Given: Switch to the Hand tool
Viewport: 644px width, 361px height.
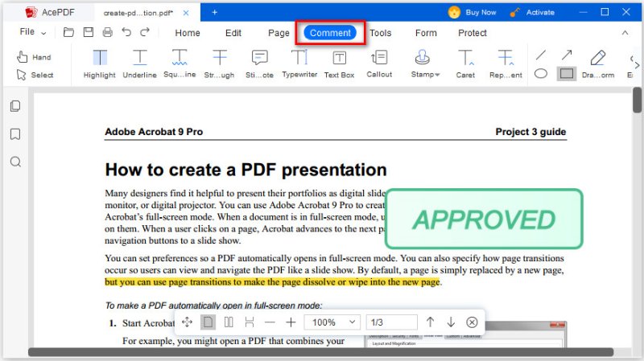Looking at the screenshot, I should pyautogui.click(x=34, y=57).
